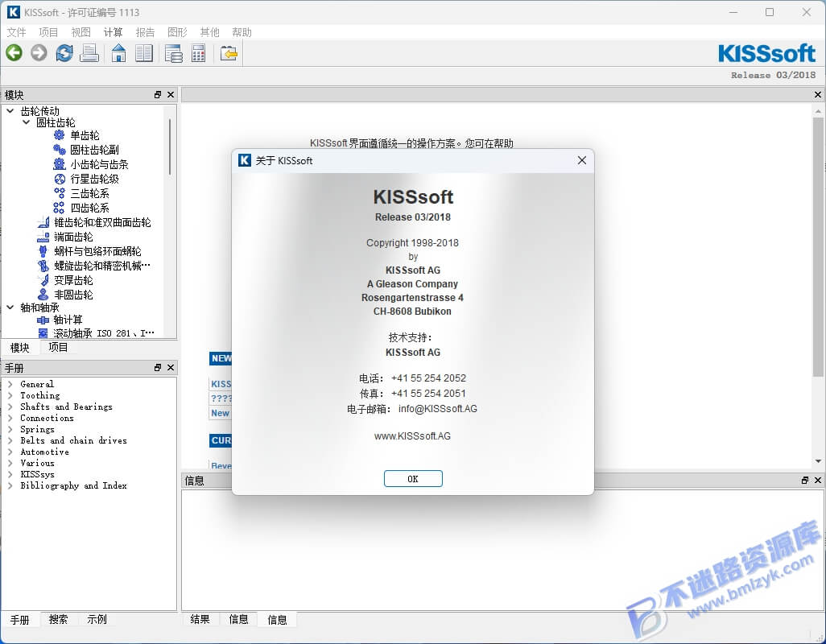Screen dimensions: 826x644
Task: Expand the Belts and chain drives chapter
Action: [x=10, y=441]
